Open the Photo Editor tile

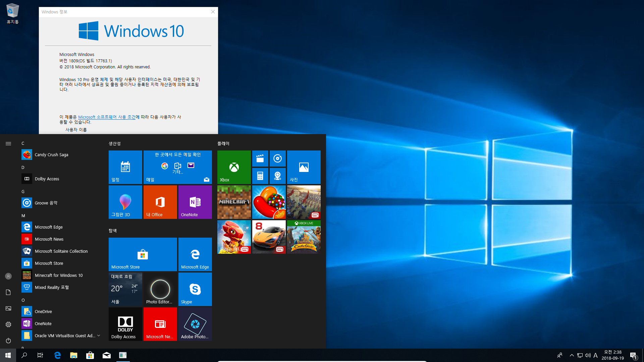pyautogui.click(x=160, y=289)
